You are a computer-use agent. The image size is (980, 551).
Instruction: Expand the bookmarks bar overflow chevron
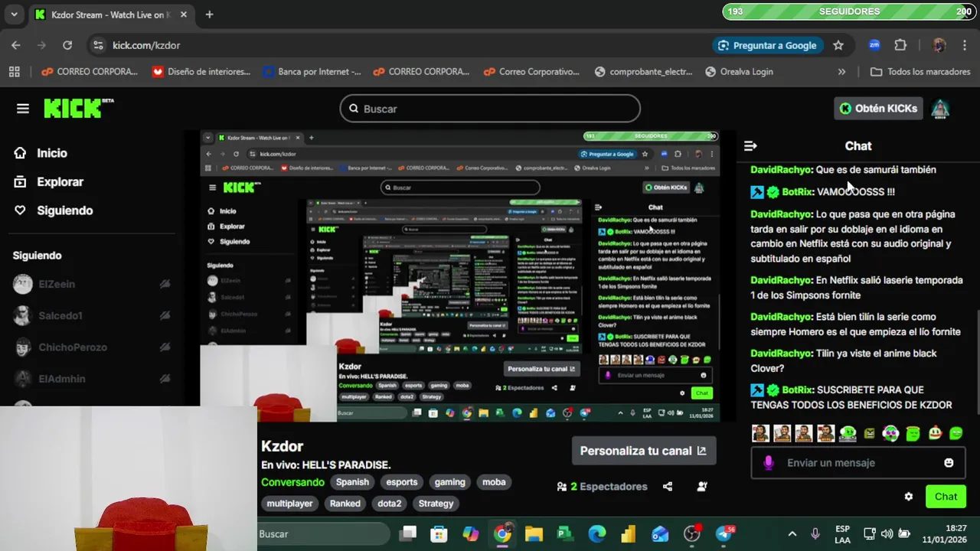tap(842, 72)
